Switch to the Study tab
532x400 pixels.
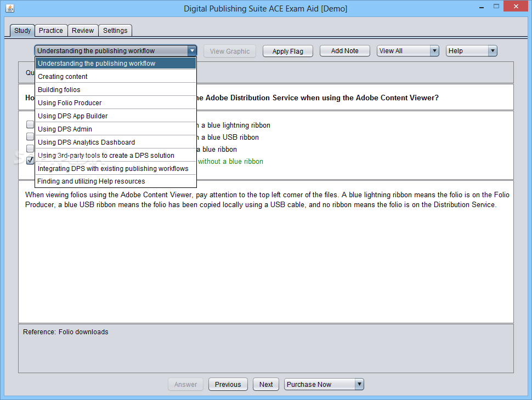22,31
